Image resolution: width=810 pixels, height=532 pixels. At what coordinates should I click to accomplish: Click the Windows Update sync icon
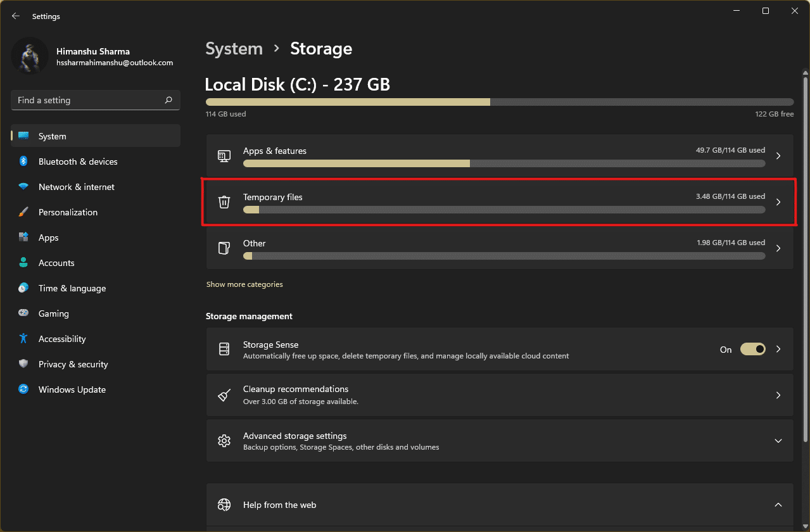[23, 389]
